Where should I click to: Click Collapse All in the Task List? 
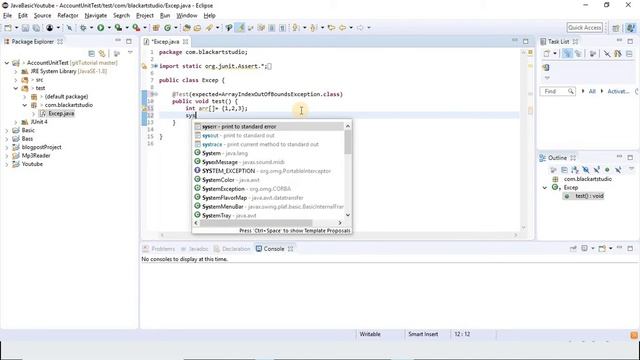629,53
